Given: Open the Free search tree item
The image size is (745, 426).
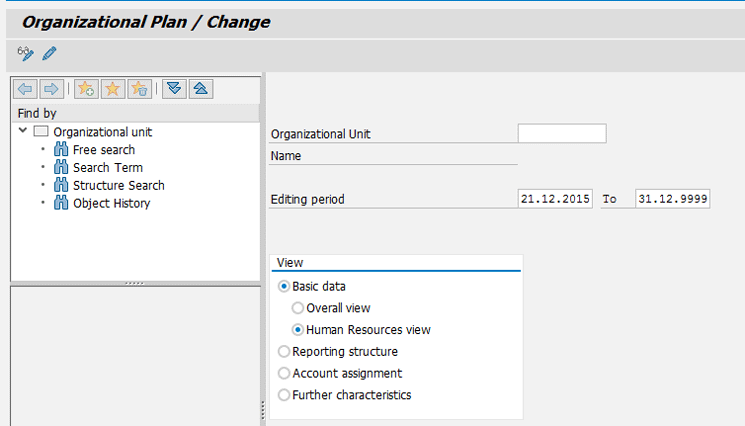Looking at the screenshot, I should pos(103,150).
